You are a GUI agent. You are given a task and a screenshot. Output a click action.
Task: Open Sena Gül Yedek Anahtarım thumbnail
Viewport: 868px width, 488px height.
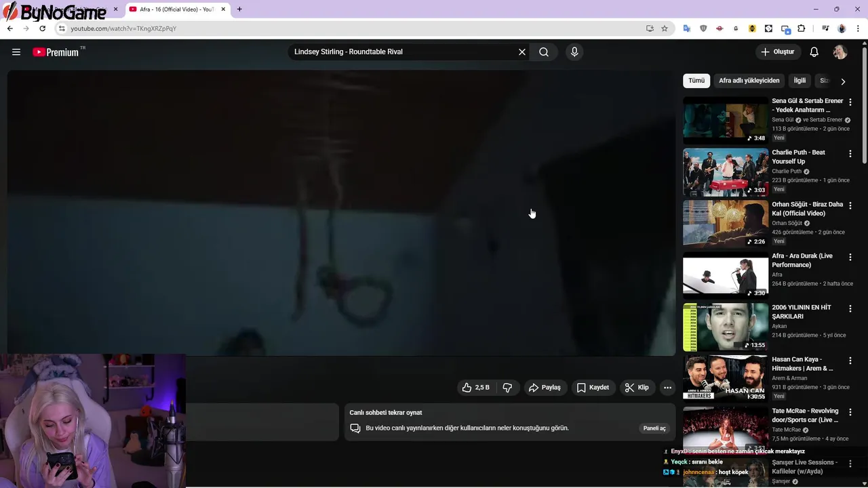pyautogui.click(x=726, y=120)
